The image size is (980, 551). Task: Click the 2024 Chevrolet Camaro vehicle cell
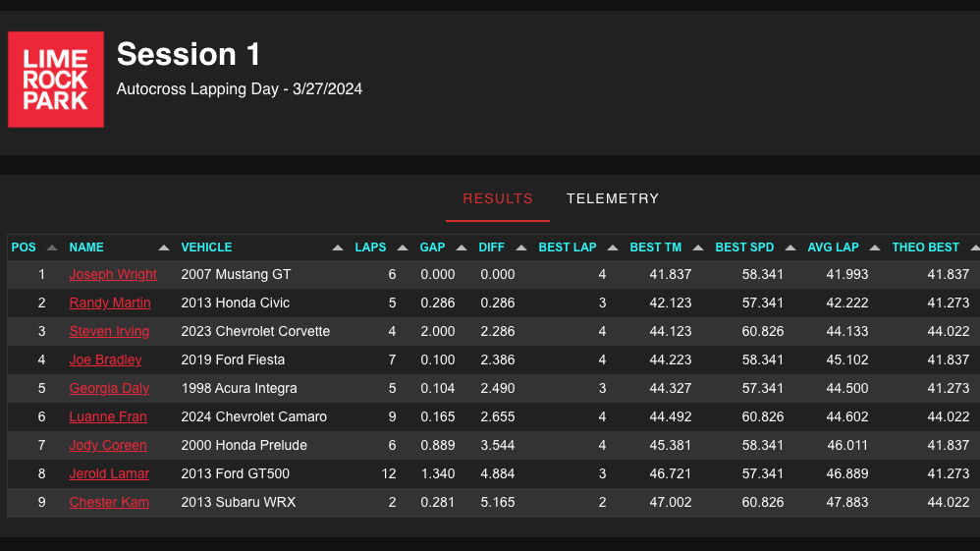pyautogui.click(x=253, y=417)
